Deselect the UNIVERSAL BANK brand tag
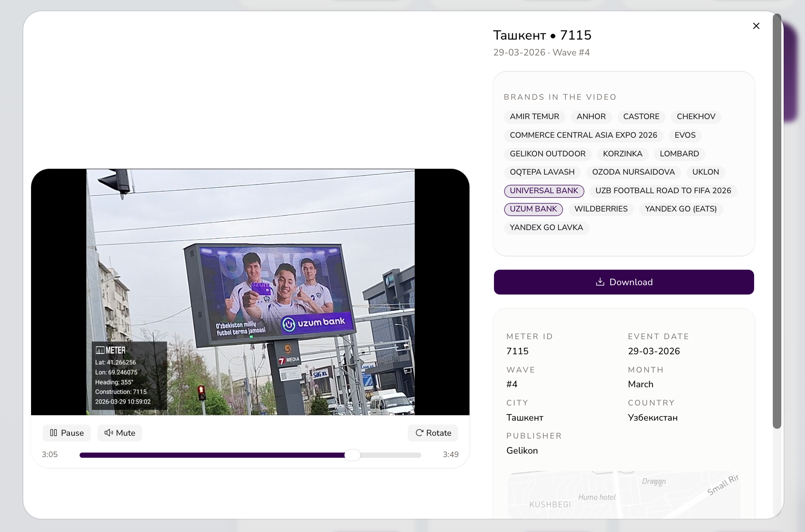This screenshot has height=532, width=805. [x=544, y=191]
